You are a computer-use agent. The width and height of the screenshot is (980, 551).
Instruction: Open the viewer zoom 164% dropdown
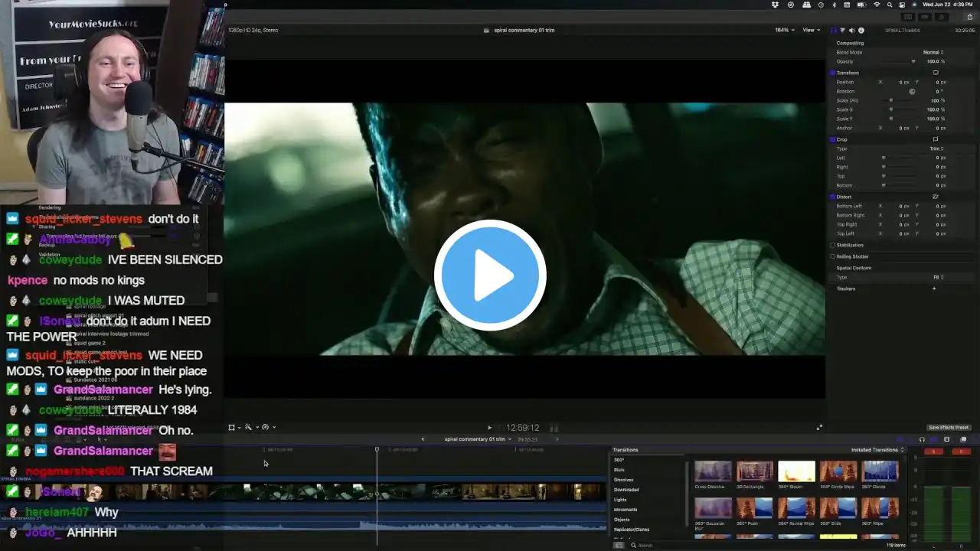785,30
